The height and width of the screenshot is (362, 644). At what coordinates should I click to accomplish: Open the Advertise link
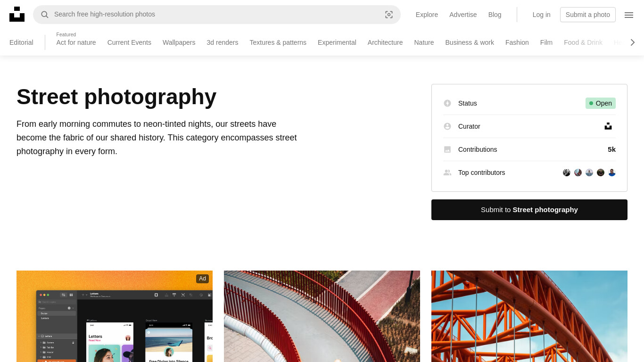pos(463,15)
